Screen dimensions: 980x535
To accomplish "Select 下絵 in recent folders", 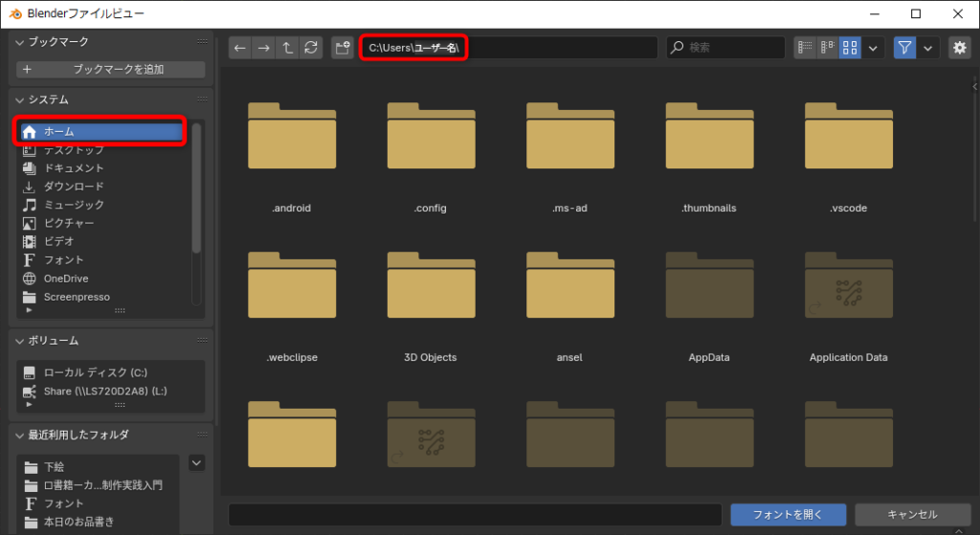I will point(55,467).
